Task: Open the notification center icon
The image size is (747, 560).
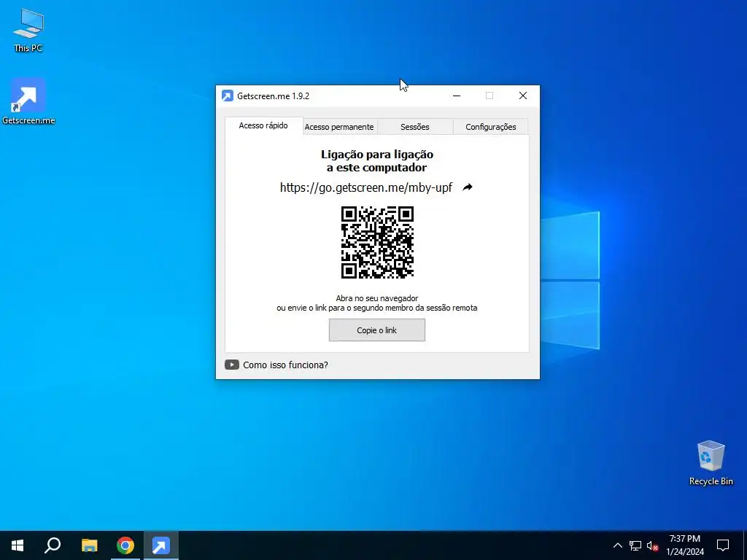Action: (x=723, y=545)
